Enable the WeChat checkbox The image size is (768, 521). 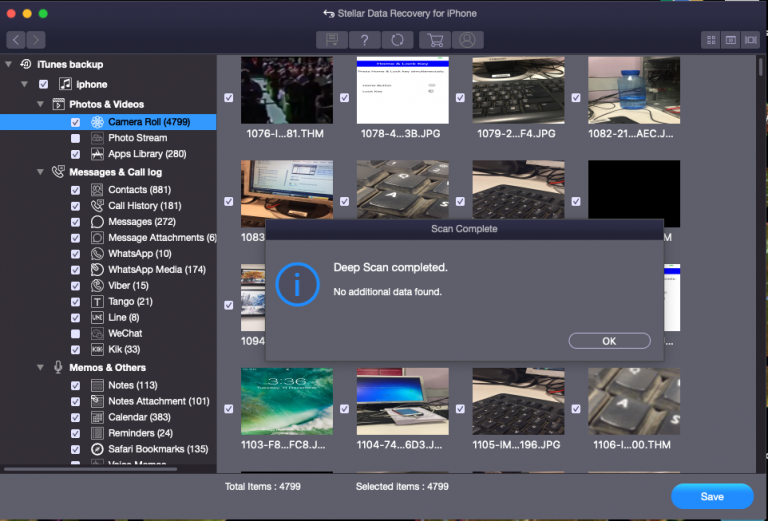click(x=75, y=333)
